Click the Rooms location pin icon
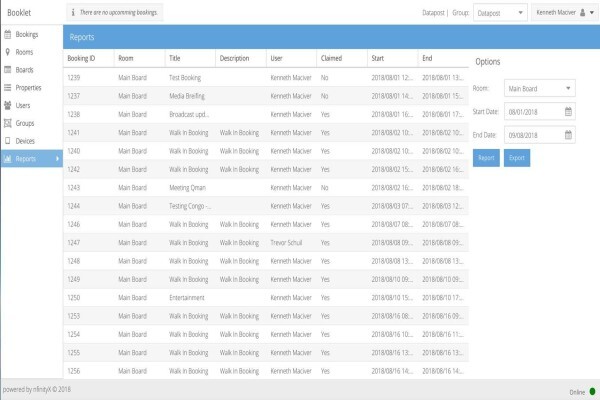 [x=8, y=52]
